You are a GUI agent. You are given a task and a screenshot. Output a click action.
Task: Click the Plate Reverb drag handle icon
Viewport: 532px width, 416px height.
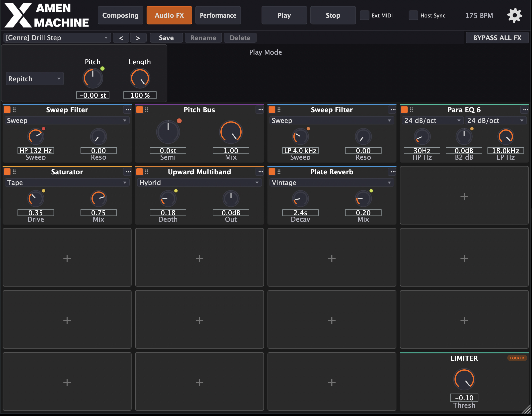tap(279, 172)
